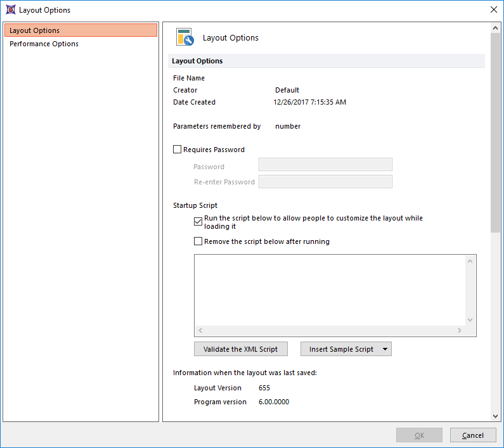The image size is (504, 448).
Task: Click into the Password input field
Action: [325, 165]
